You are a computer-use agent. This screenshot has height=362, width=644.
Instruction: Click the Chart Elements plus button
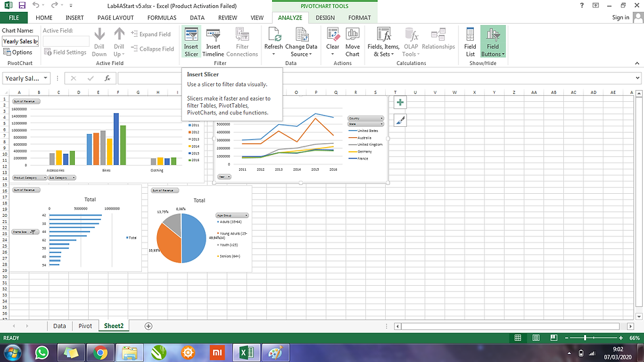pyautogui.click(x=400, y=102)
